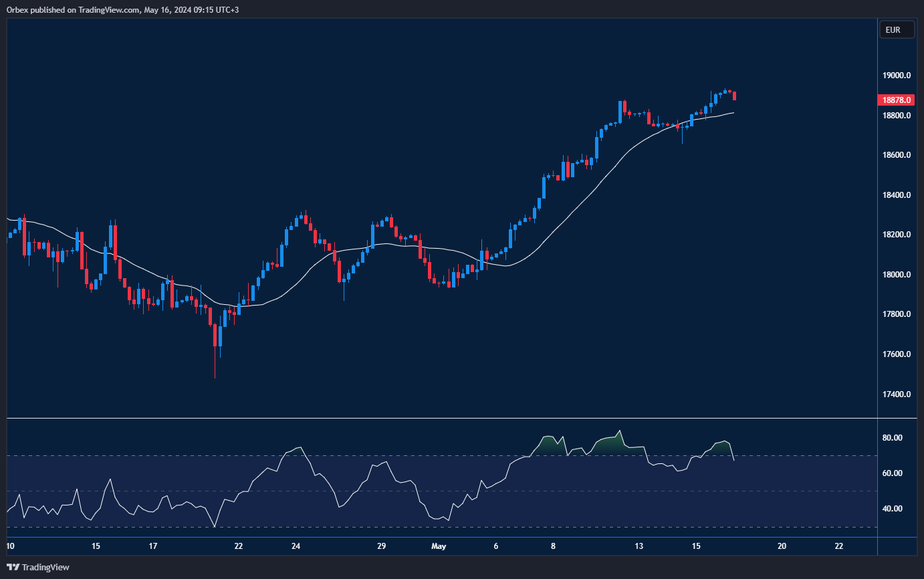Select the last red candle at chart's right edge
Screen dimensions: 924x579
click(x=735, y=96)
